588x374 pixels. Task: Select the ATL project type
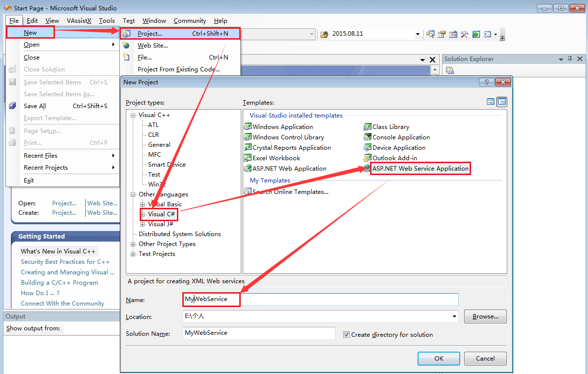point(153,125)
